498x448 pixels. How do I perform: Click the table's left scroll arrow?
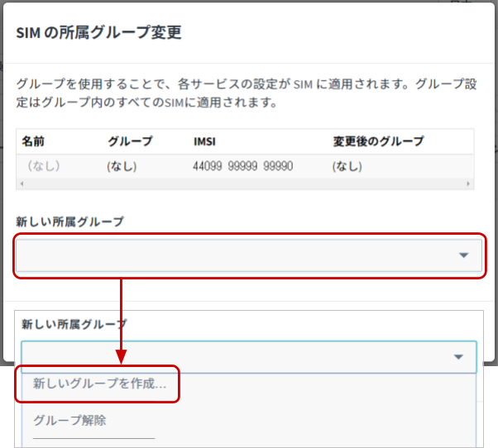click(x=21, y=183)
